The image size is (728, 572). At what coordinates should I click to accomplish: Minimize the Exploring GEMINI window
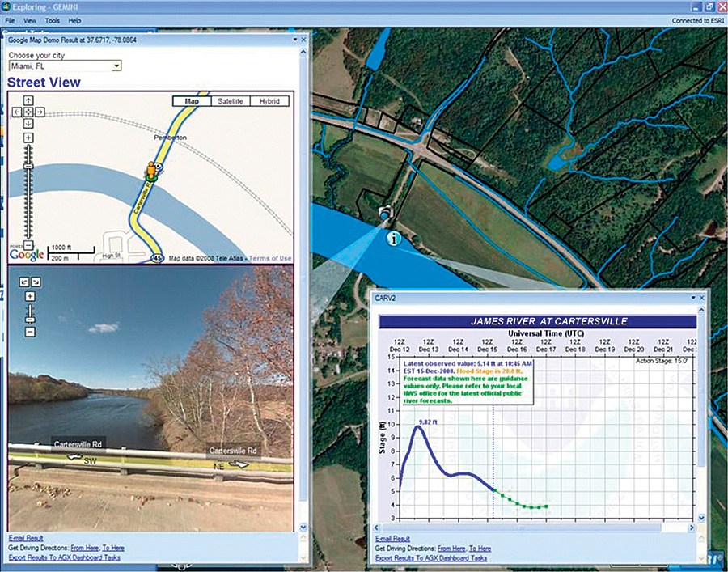696,6
